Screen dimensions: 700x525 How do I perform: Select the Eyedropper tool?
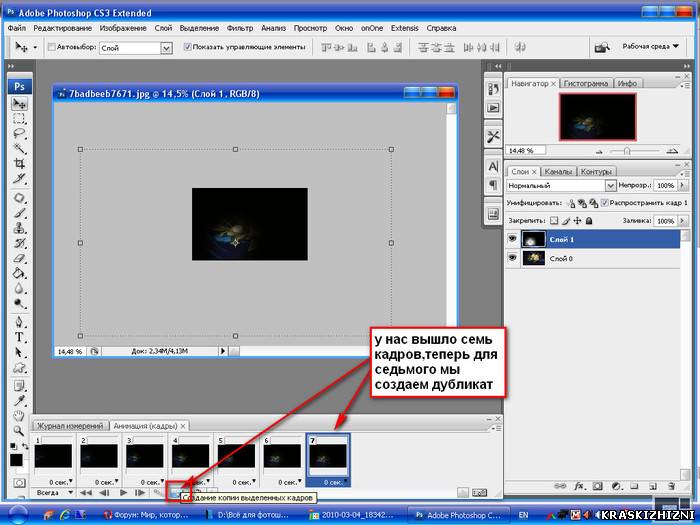pyautogui.click(x=19, y=400)
